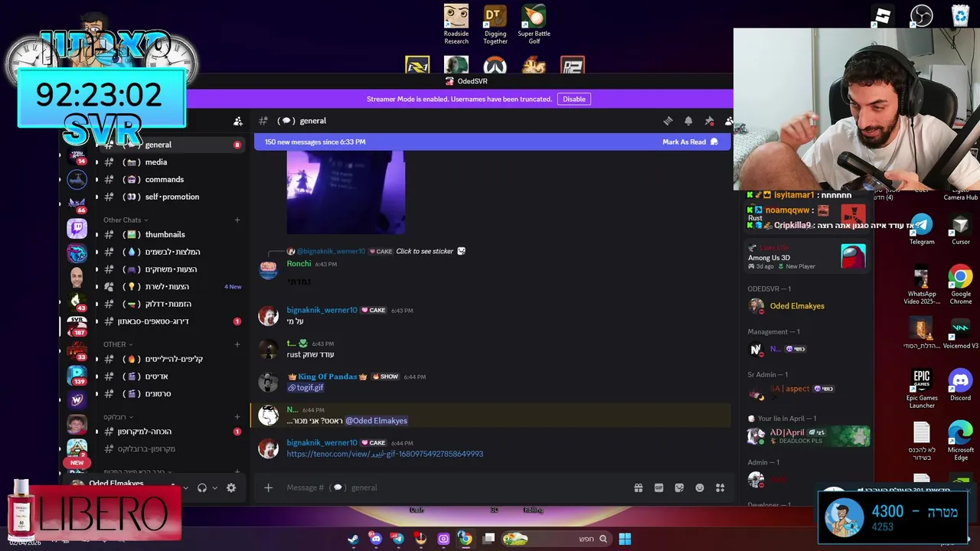Open Roadside Research desktop shortcut

(x=456, y=24)
